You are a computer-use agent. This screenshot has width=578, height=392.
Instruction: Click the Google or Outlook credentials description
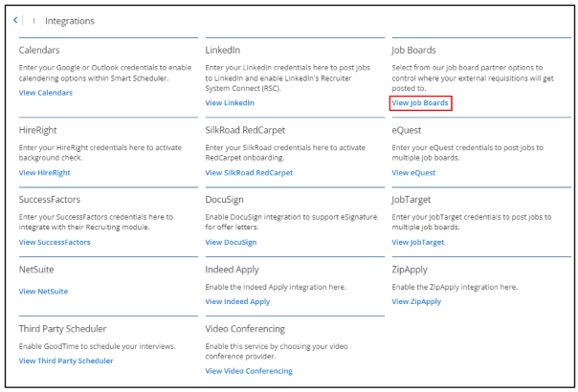pos(105,73)
